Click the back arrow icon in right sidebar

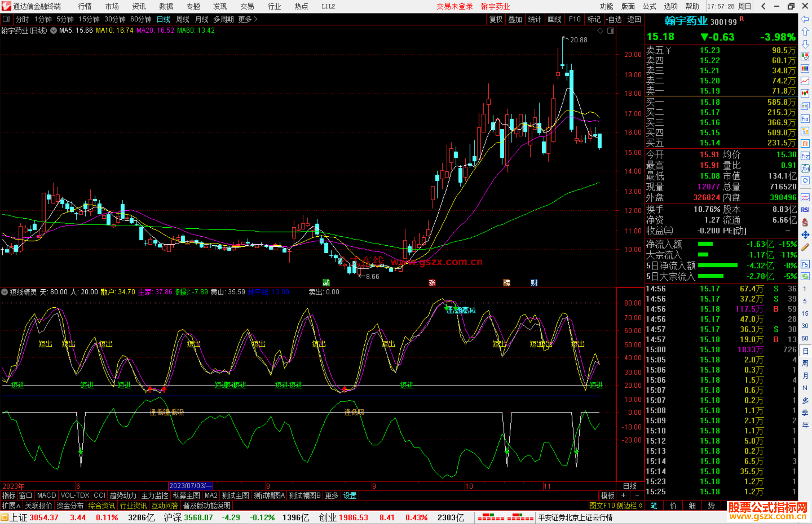(805, 19)
